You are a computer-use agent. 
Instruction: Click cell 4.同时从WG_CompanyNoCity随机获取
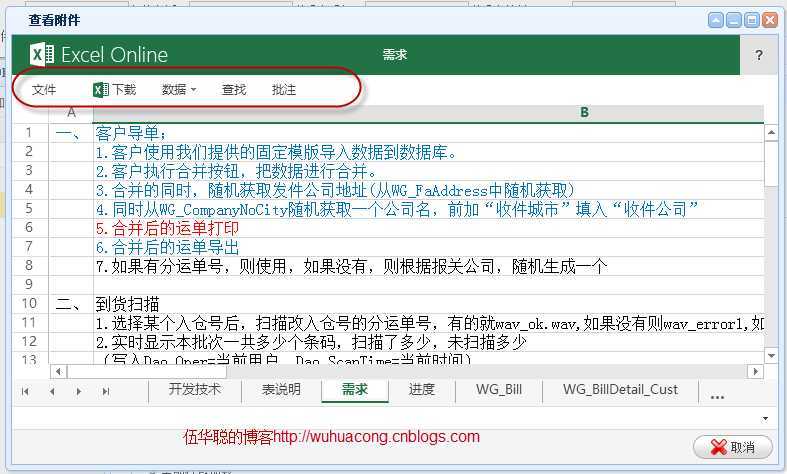coord(397,209)
